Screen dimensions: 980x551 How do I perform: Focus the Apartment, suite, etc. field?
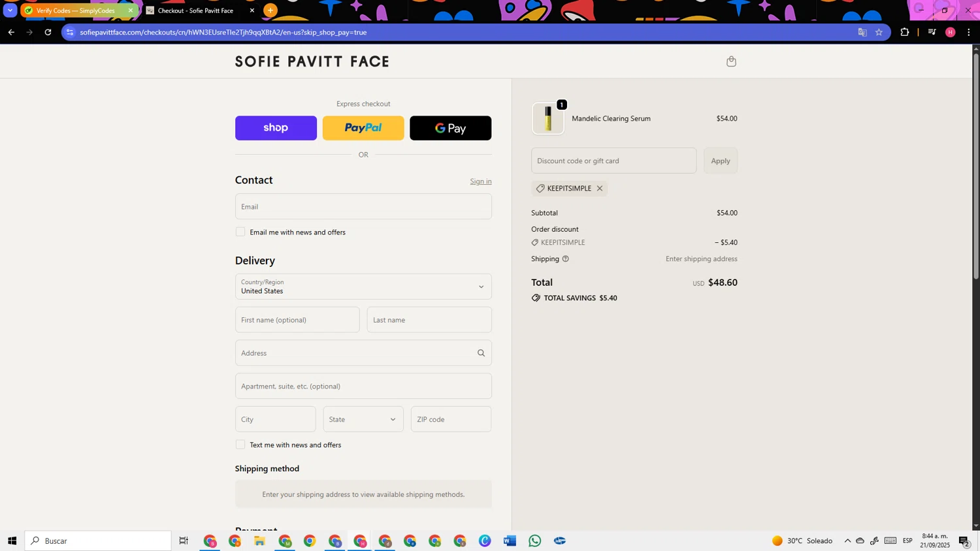tap(363, 386)
